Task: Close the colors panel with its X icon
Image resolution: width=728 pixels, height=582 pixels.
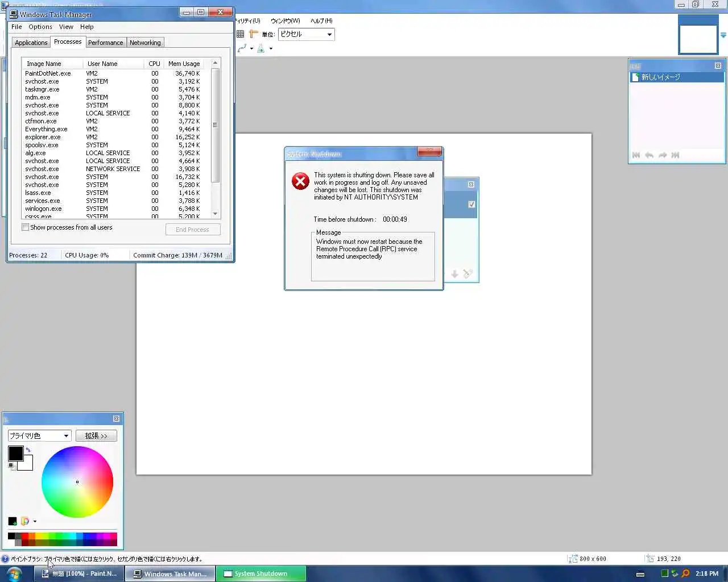Action: (x=116, y=419)
